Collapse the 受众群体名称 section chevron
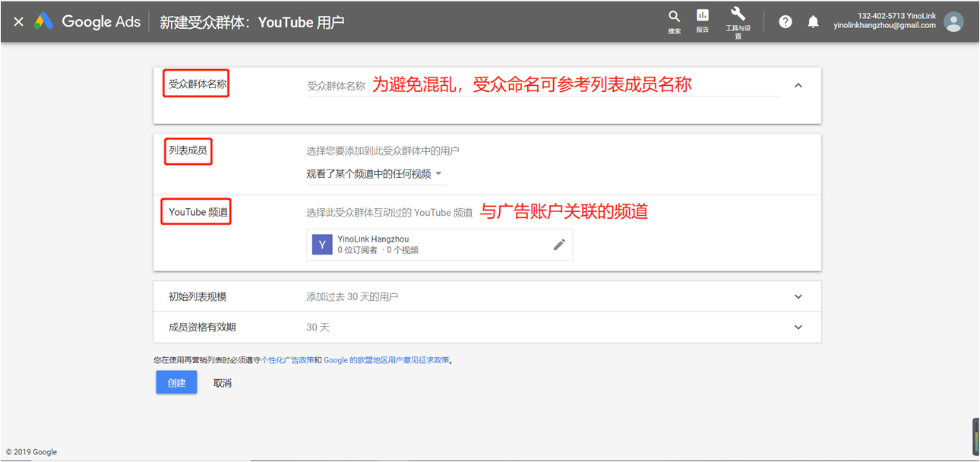The height and width of the screenshot is (462, 980). point(798,85)
